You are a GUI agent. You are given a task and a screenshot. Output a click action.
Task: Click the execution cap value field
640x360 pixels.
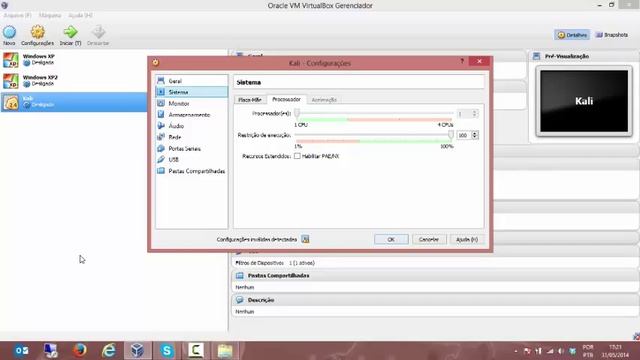pyautogui.click(x=464, y=135)
